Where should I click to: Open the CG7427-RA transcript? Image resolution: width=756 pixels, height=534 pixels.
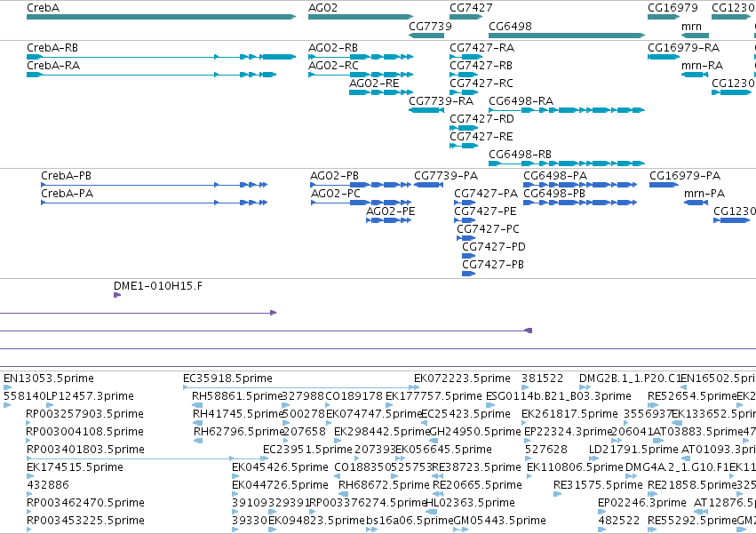point(466,57)
